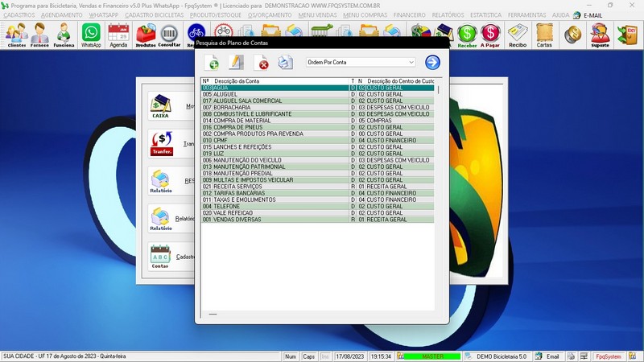Screen dimensions: 644x362
Task: Click the CAIXA button in background panel
Action: tap(161, 106)
